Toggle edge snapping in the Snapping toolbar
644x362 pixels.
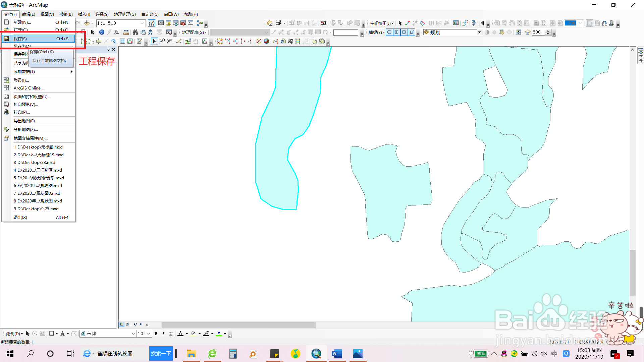412,32
